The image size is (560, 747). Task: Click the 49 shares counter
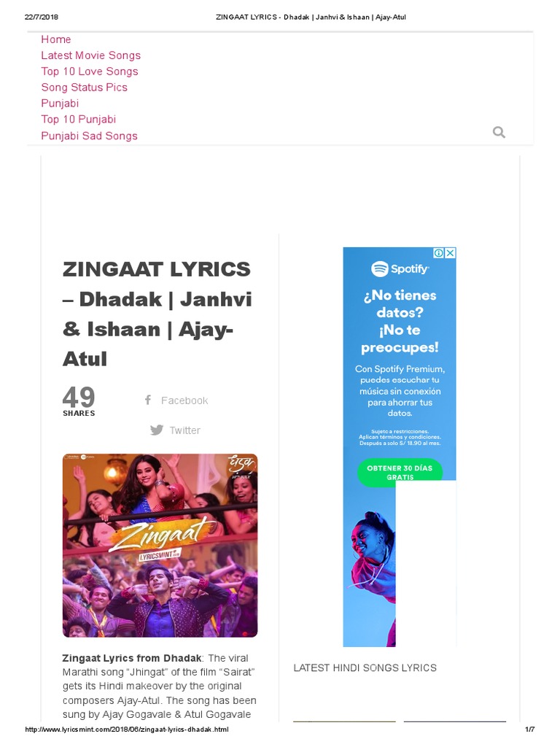tap(79, 402)
